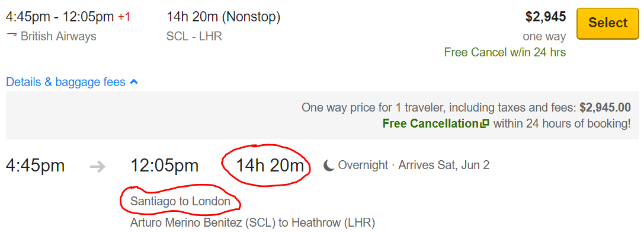Click the chevron beside Details & baggage fees

pyautogui.click(x=133, y=82)
